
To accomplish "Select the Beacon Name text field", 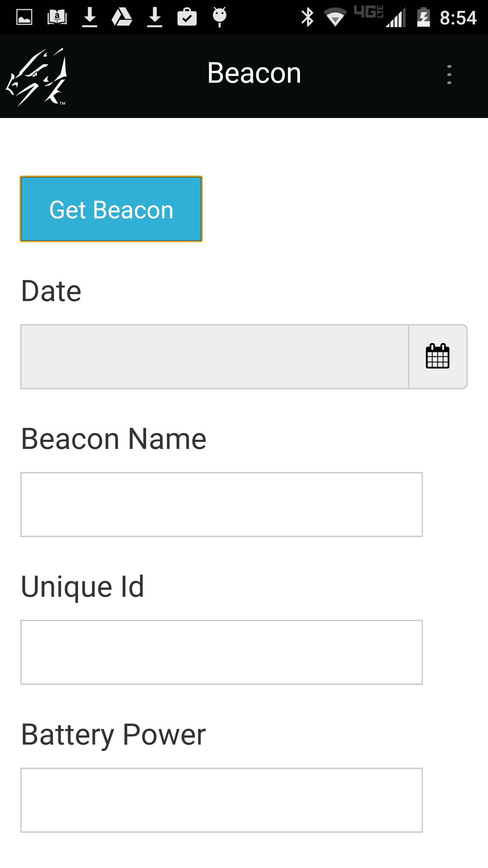I will [x=222, y=505].
